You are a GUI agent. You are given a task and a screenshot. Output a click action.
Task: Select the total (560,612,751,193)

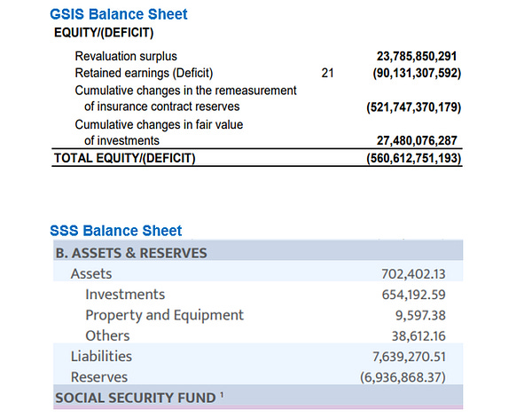point(414,158)
